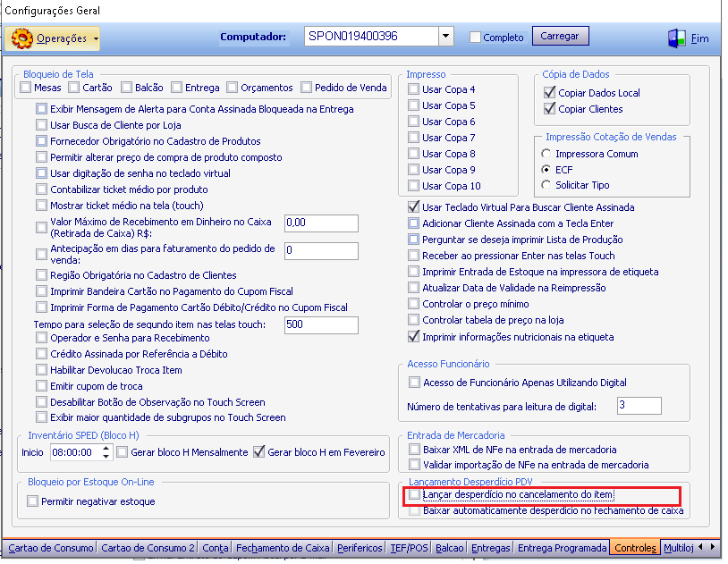Open the Conta tab
This screenshot has width=728, height=564.
tap(216, 548)
